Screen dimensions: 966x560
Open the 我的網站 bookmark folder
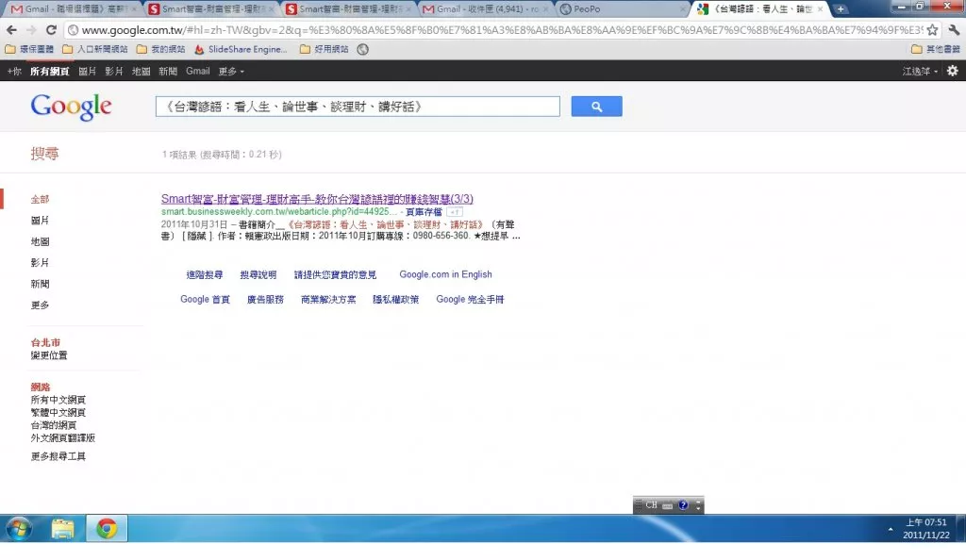[160, 49]
